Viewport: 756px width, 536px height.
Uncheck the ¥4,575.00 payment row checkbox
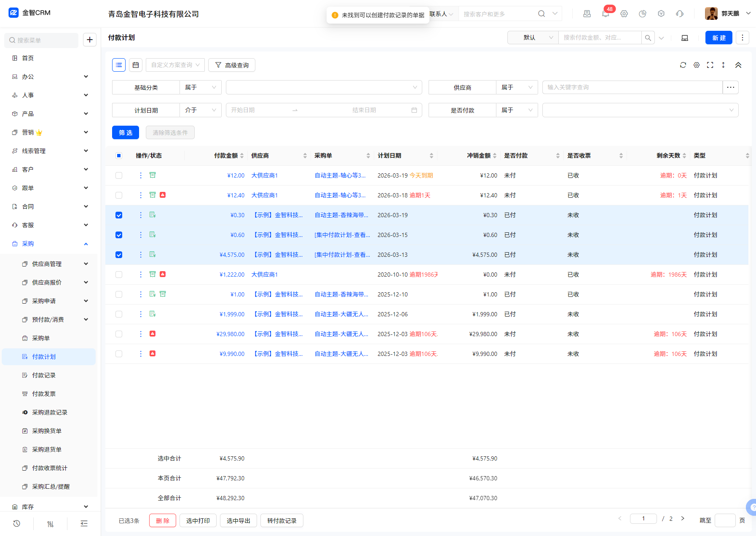119,255
